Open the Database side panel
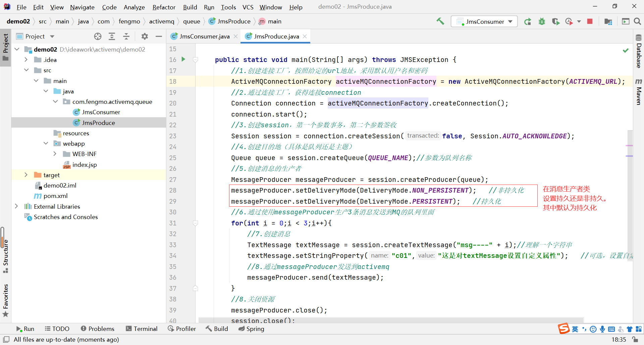This screenshot has height=345, width=644. tap(639, 51)
